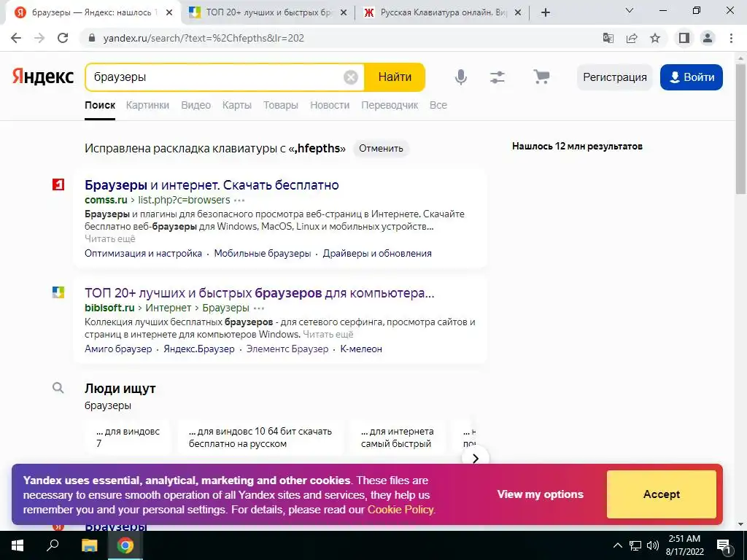Reload the page with refresh icon
The image size is (747, 560).
(x=63, y=38)
